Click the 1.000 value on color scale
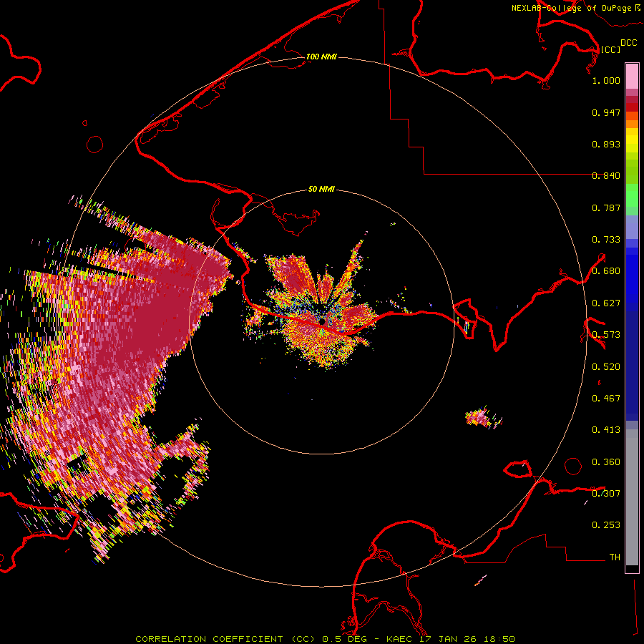The height and width of the screenshot is (644, 644). pos(606,80)
